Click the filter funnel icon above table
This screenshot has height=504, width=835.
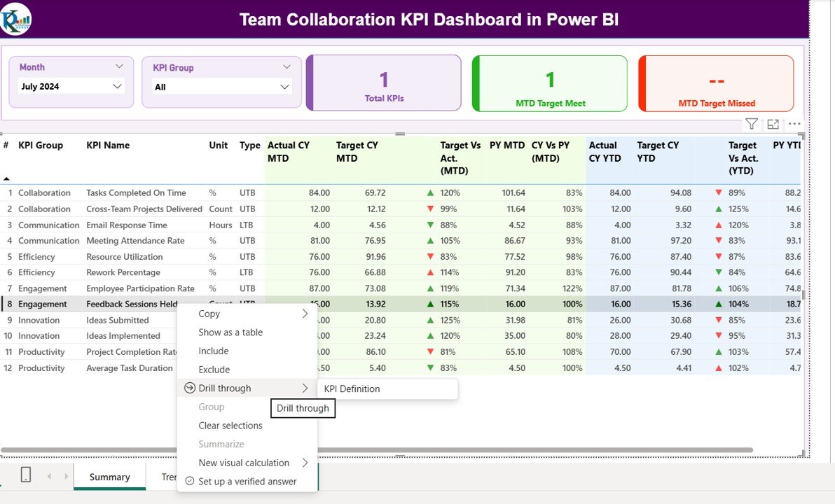751,124
